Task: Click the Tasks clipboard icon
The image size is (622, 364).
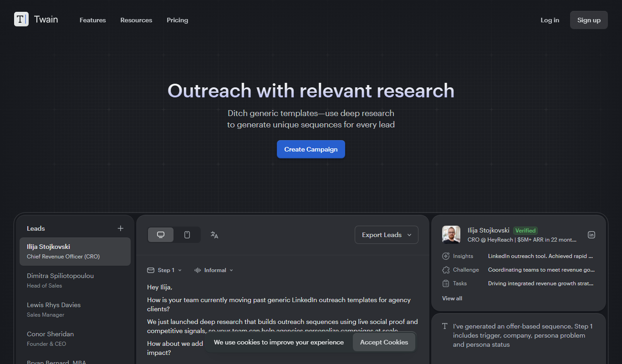Action: click(446, 283)
